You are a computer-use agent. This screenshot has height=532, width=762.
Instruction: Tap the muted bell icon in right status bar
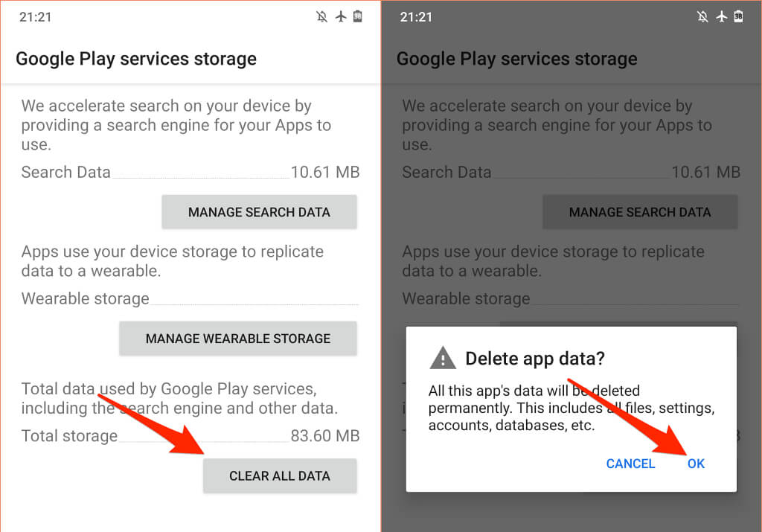point(702,17)
